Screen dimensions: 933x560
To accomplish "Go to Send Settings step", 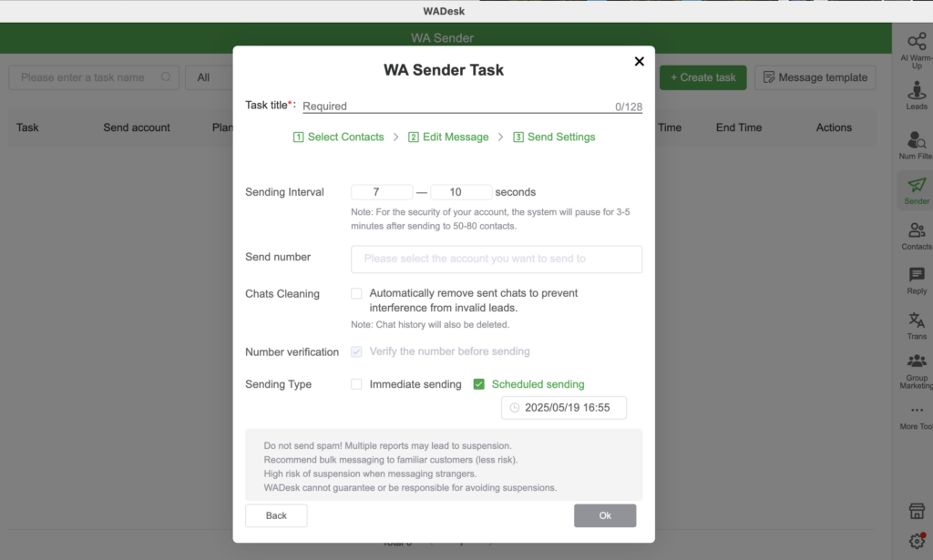I will [554, 137].
